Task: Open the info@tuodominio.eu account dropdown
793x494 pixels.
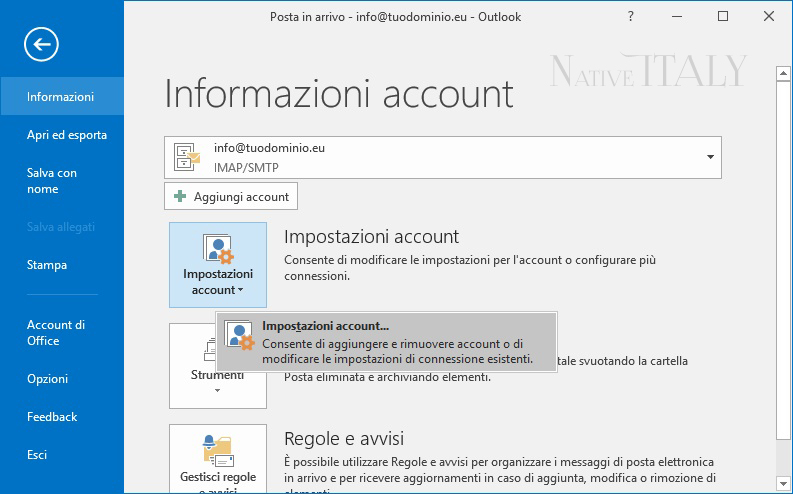Action: (443, 157)
